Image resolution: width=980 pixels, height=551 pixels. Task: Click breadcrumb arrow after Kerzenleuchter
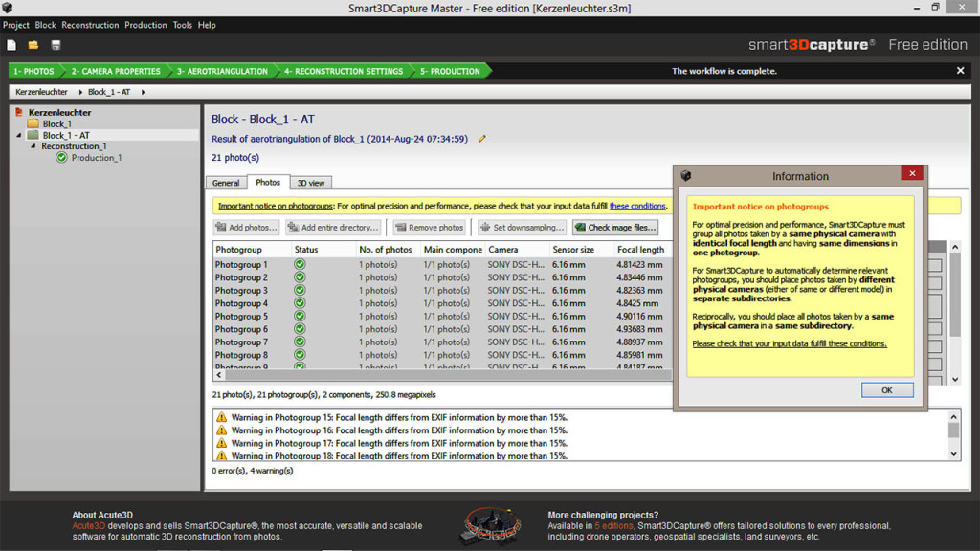tap(80, 92)
